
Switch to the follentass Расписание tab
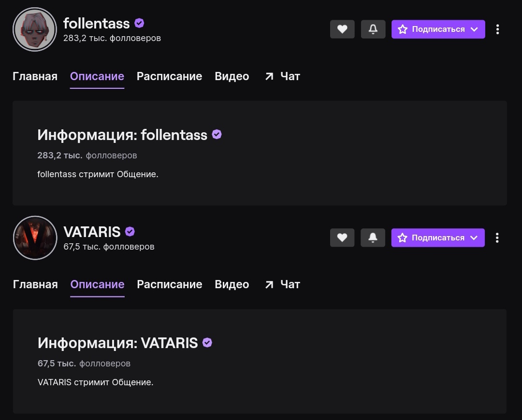(x=169, y=76)
